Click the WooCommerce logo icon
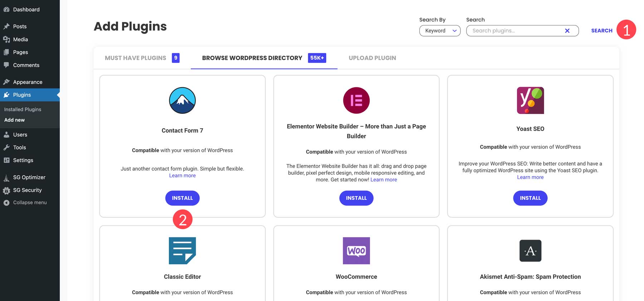Screen dimensions: 644x301 point(356,251)
